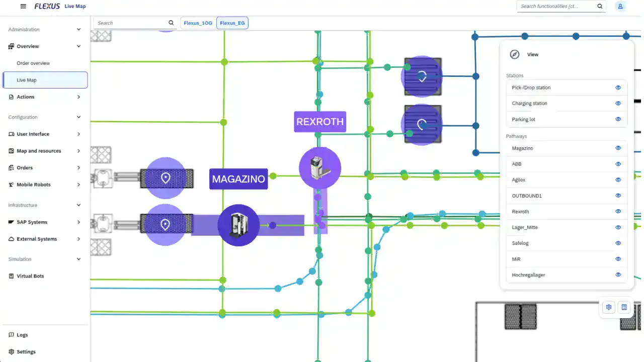Screen dimensions: 644x362
Task: Expand the Orders chevron
Action: click(x=78, y=168)
